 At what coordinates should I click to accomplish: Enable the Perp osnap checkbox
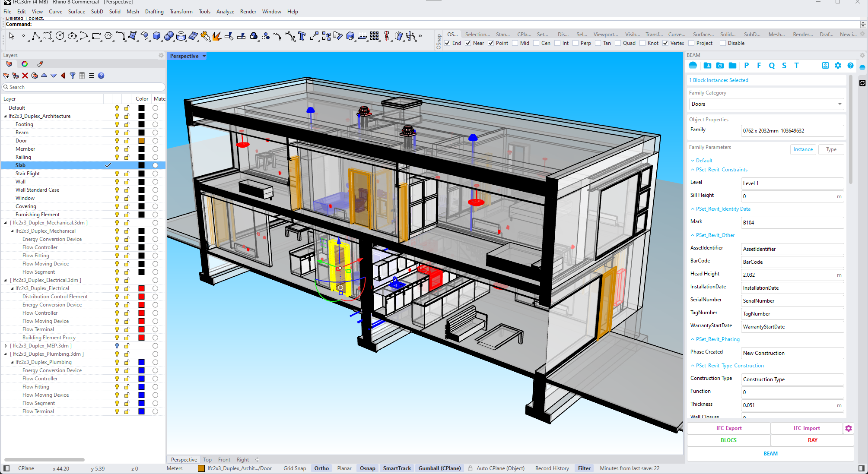pyautogui.click(x=575, y=43)
